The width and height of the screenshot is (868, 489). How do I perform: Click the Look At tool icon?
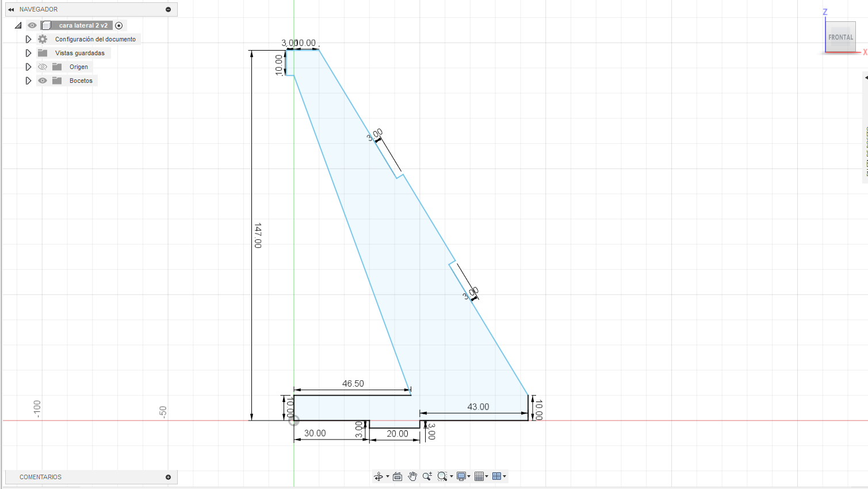click(x=397, y=476)
